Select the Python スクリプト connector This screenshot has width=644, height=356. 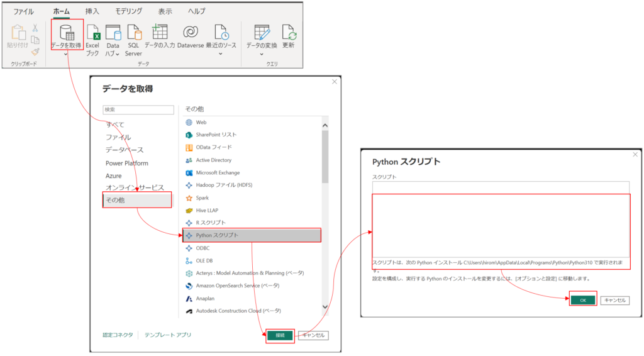252,235
